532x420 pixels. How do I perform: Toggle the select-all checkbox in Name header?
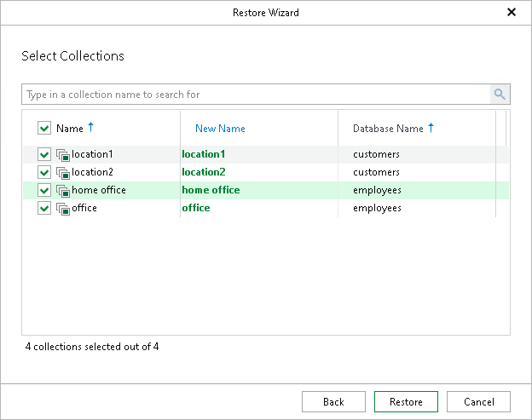pos(44,128)
